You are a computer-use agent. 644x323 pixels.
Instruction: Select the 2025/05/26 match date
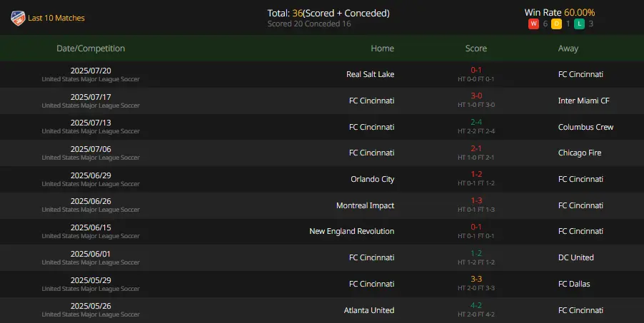91,306
